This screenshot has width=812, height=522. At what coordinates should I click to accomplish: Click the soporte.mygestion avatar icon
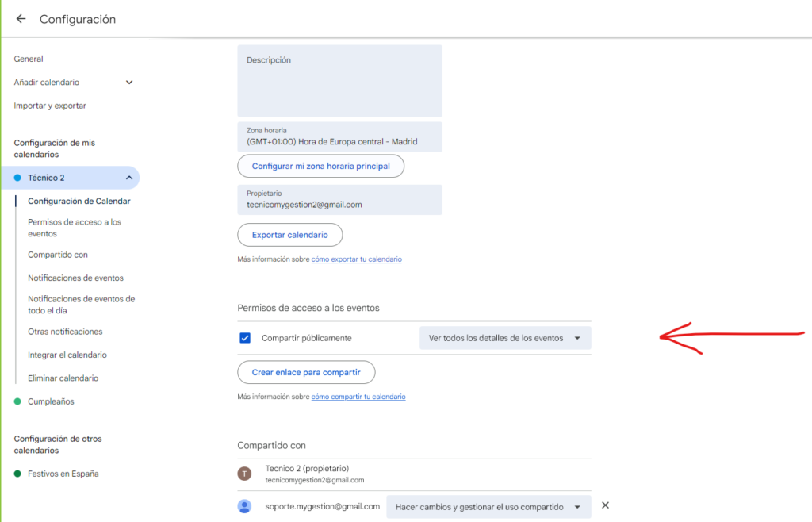(244, 506)
